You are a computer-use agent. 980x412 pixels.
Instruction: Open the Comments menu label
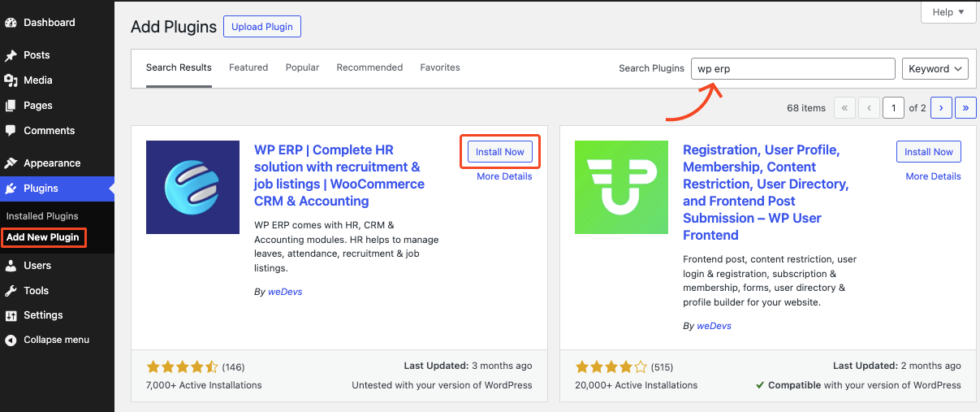click(x=49, y=131)
